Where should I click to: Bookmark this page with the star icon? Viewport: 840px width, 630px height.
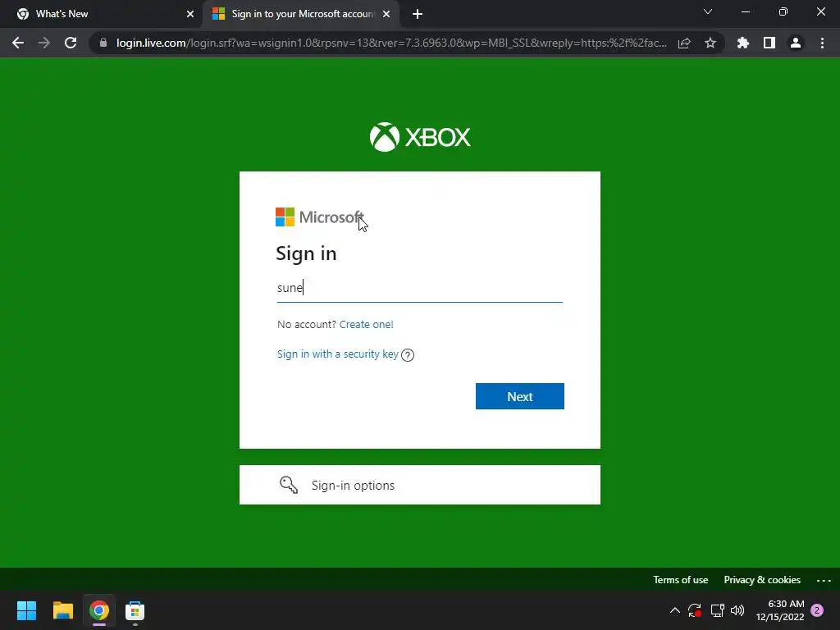pos(710,43)
